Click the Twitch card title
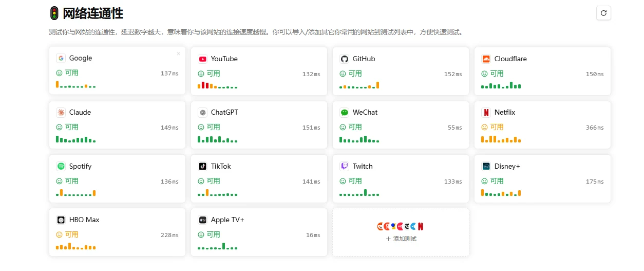Image resolution: width=644 pixels, height=271 pixels. pos(363,166)
